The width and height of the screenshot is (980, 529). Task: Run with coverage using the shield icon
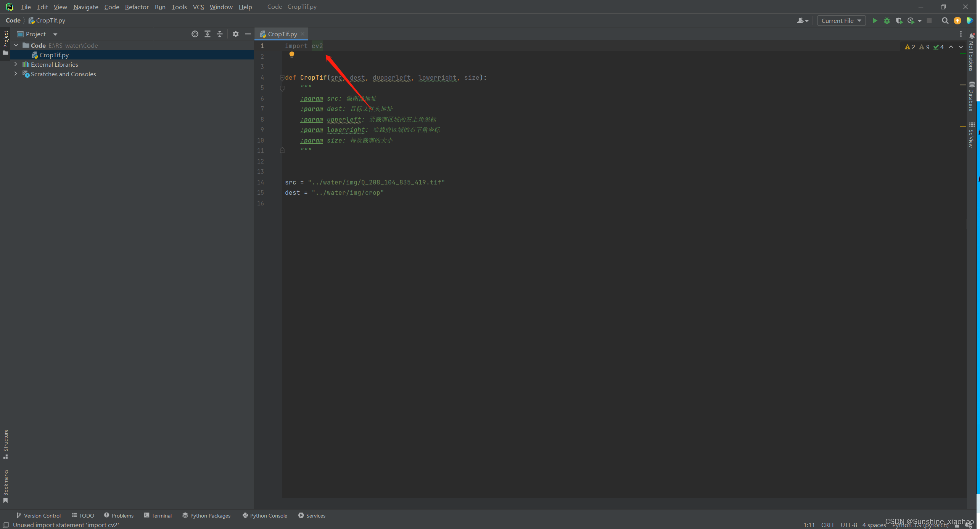pos(899,21)
